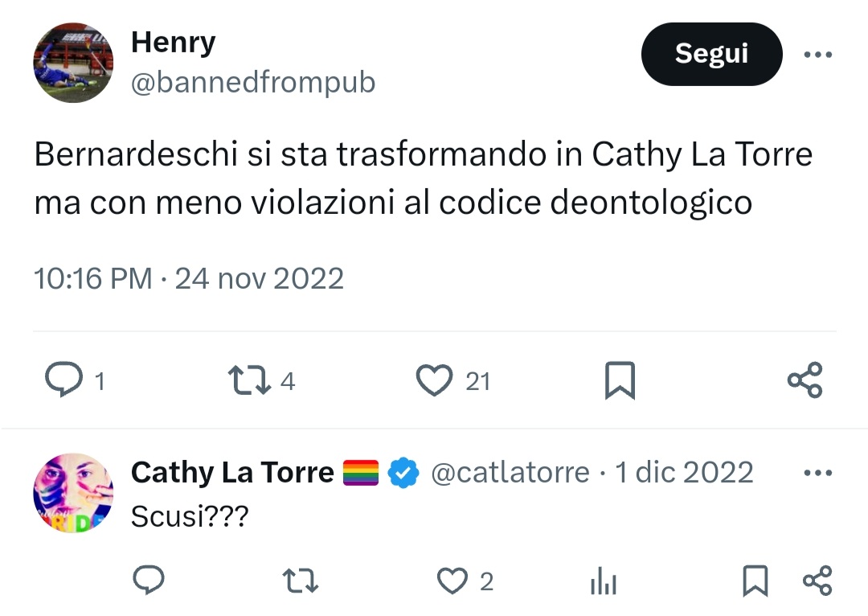Open more options for Henry's tweet
The height and width of the screenshot is (616, 868).
coord(817,55)
